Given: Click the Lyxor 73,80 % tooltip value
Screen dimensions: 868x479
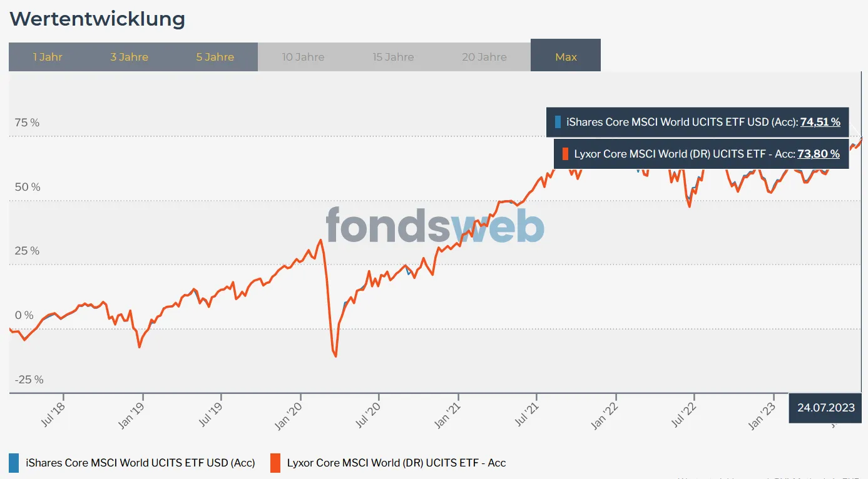Looking at the screenshot, I should pyautogui.click(x=819, y=154).
